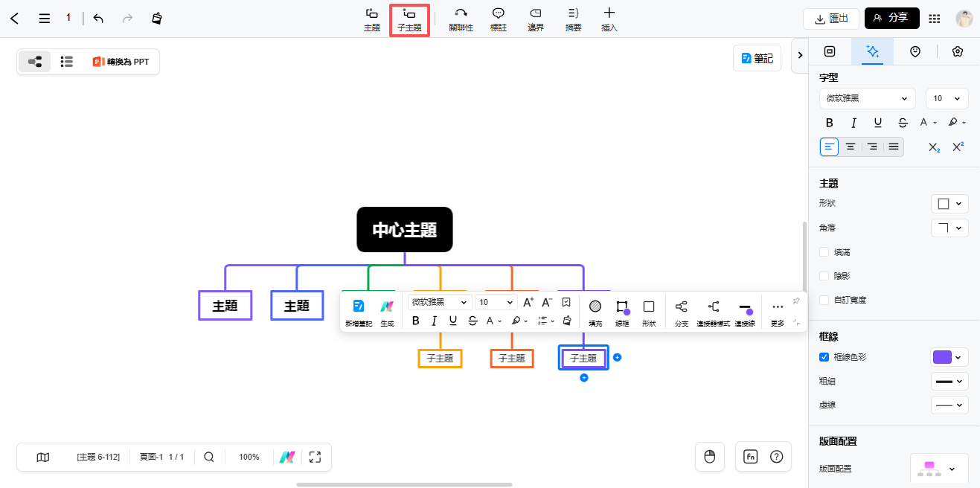Click the 100% zoom level indicator
Image resolution: width=980 pixels, height=488 pixels.
coord(249,457)
